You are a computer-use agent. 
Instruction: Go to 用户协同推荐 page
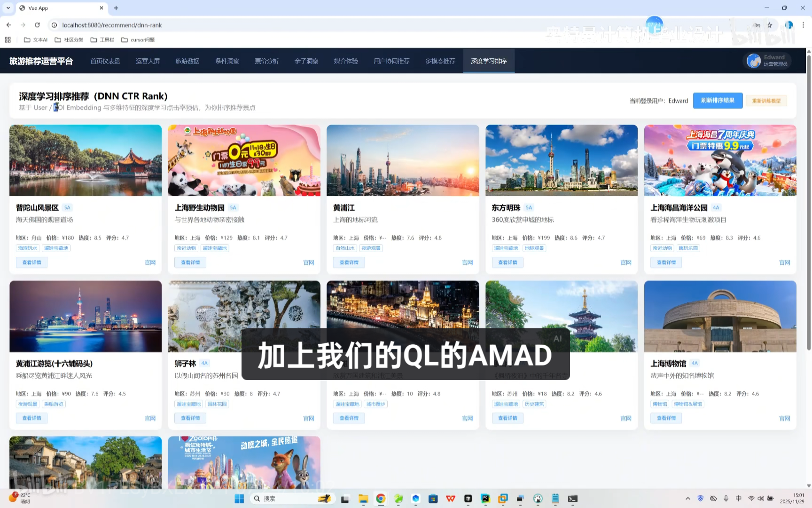391,61
